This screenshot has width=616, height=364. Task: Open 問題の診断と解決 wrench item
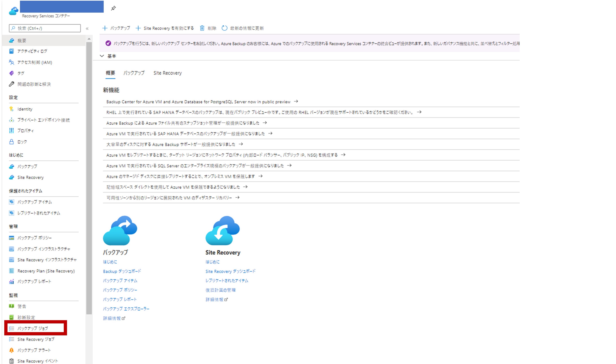(x=34, y=84)
